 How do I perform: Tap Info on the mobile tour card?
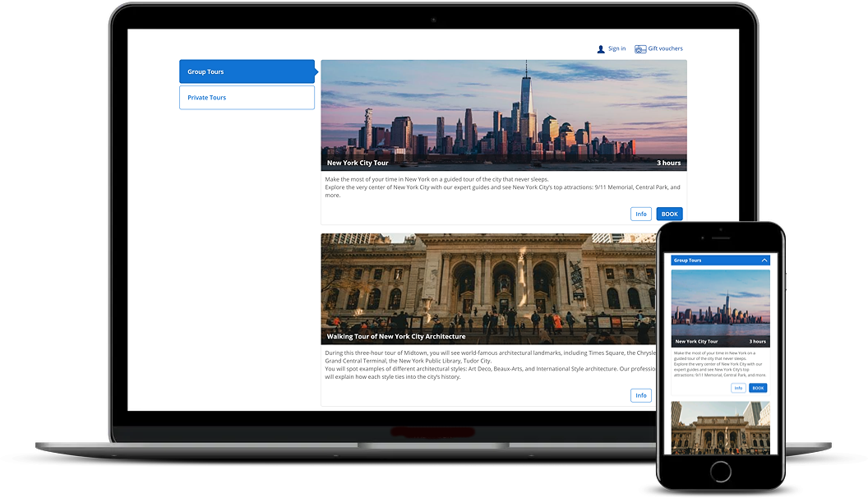coord(738,387)
